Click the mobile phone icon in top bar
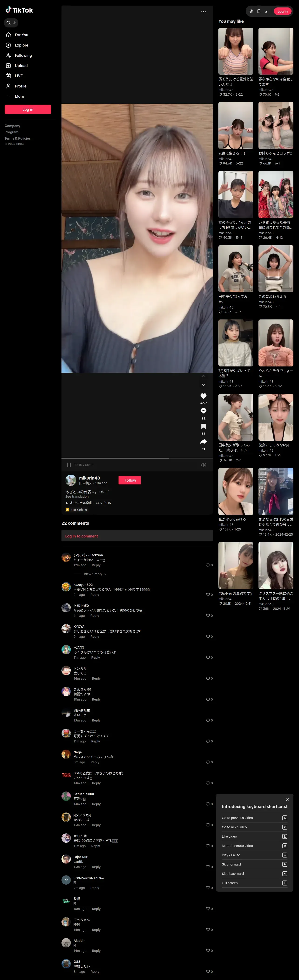This screenshot has width=299, height=980. [x=259, y=11]
